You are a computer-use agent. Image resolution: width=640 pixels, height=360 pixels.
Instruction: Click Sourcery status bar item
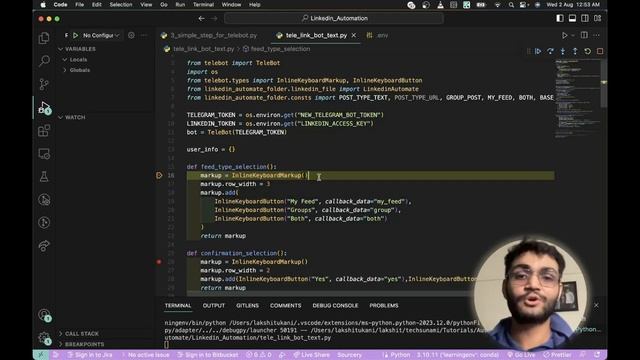(349, 355)
